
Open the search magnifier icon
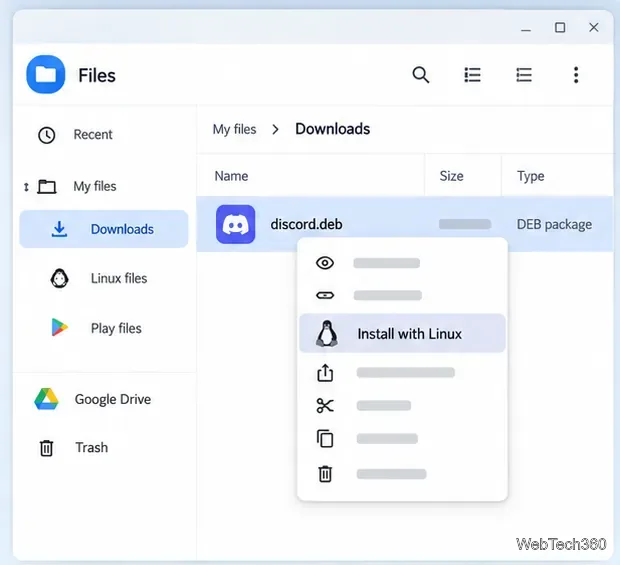[x=421, y=75]
